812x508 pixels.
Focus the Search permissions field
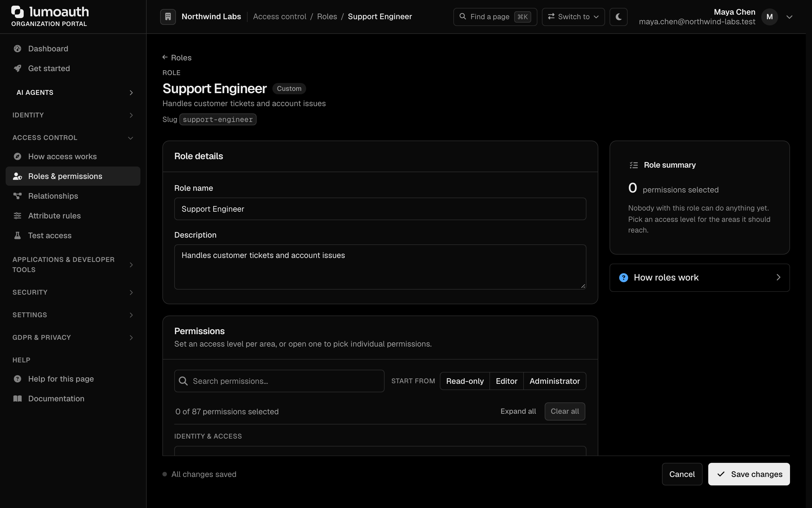click(x=279, y=381)
